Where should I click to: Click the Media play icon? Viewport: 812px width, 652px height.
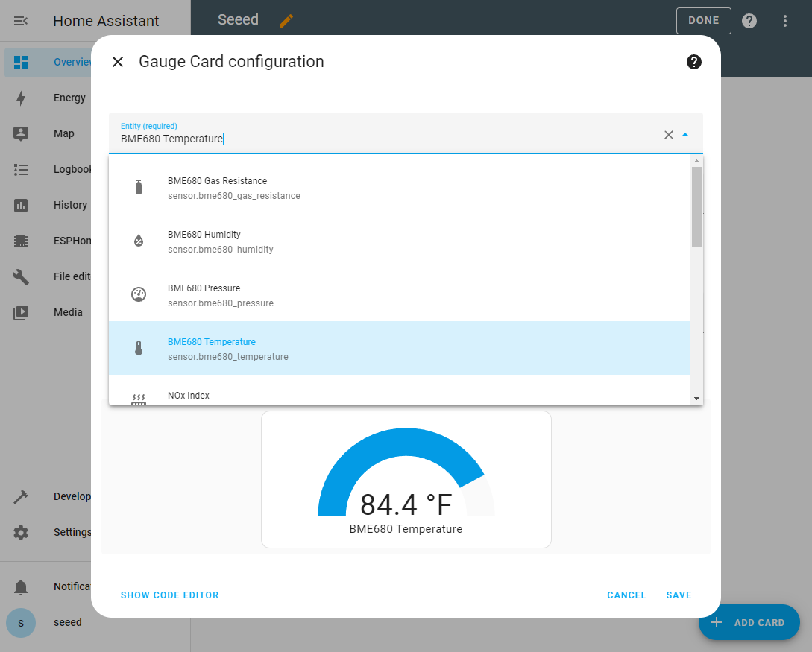21,312
